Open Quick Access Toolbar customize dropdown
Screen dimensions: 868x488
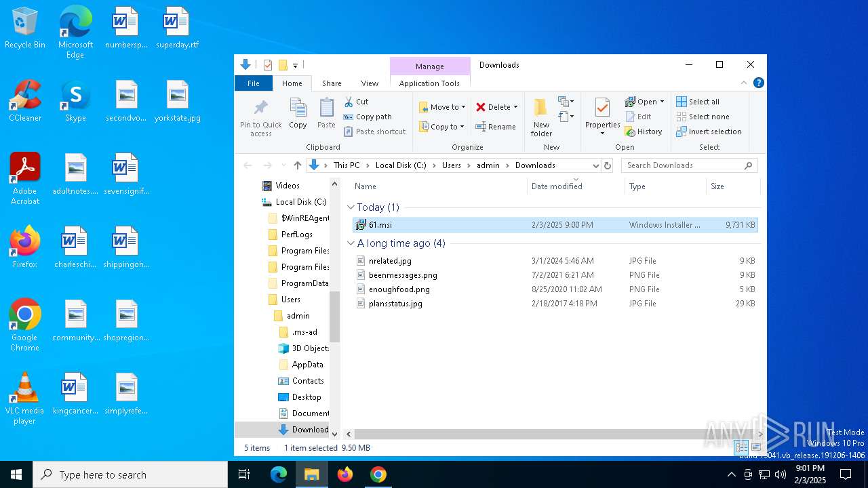click(295, 66)
